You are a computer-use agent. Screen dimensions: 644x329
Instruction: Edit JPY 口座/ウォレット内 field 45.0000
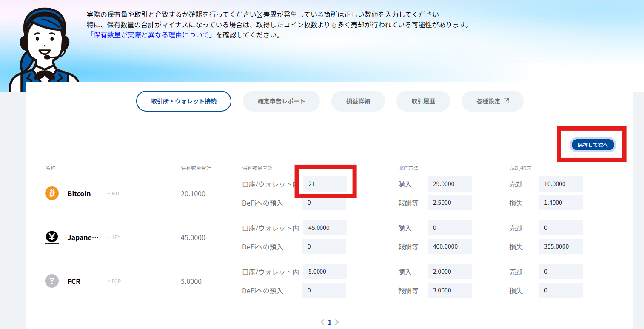click(325, 228)
